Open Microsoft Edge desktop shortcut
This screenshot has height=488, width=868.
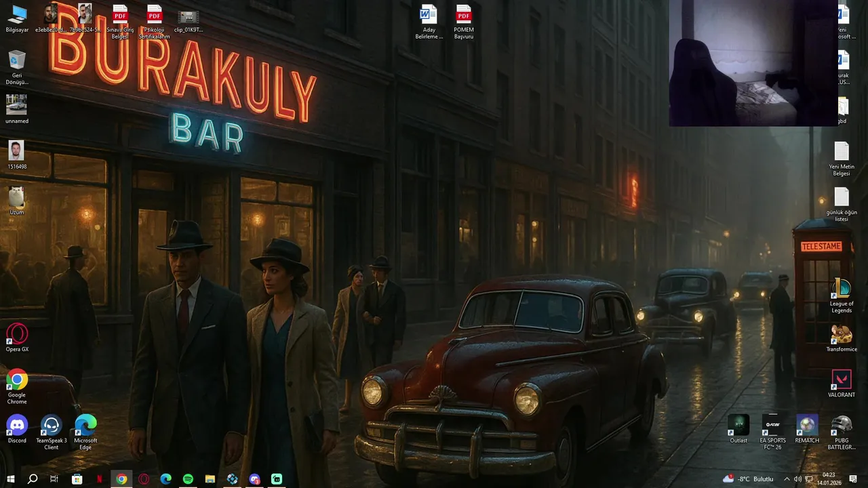point(85,431)
